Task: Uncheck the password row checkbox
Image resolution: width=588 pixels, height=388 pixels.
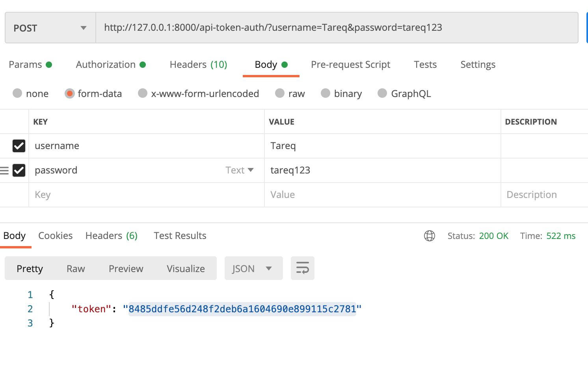Action: pos(19,170)
